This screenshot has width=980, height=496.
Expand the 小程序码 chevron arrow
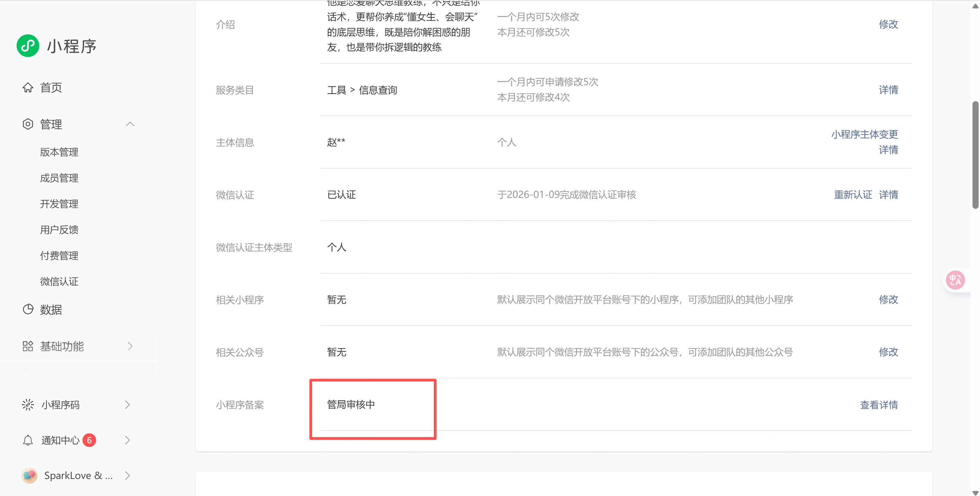coord(128,405)
